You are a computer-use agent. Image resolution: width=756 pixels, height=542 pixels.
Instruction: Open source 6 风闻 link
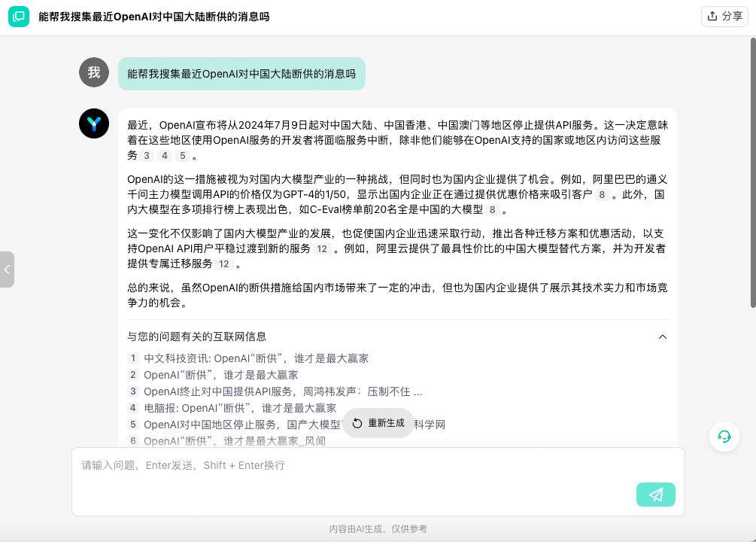pyautogui.click(x=234, y=441)
